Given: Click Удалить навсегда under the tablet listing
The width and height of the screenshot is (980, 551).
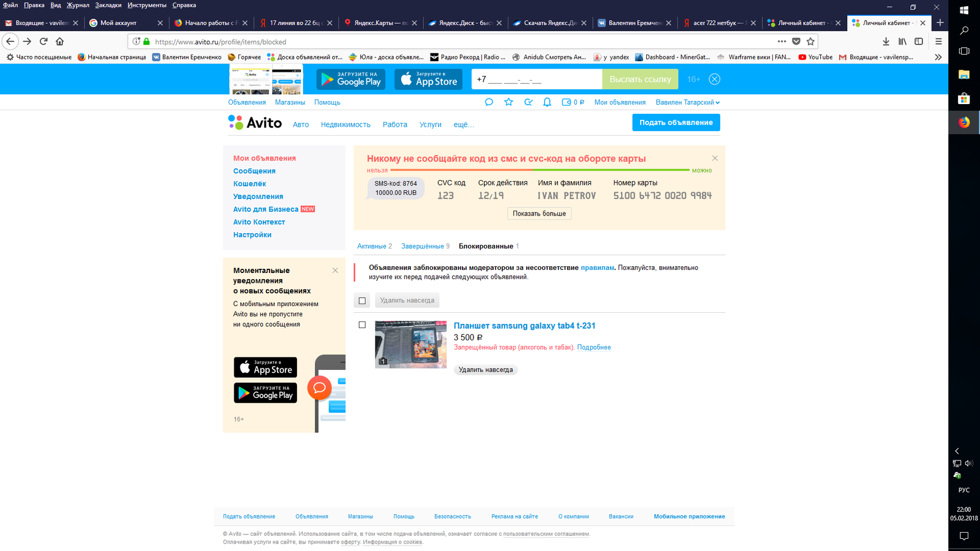Looking at the screenshot, I should (486, 370).
